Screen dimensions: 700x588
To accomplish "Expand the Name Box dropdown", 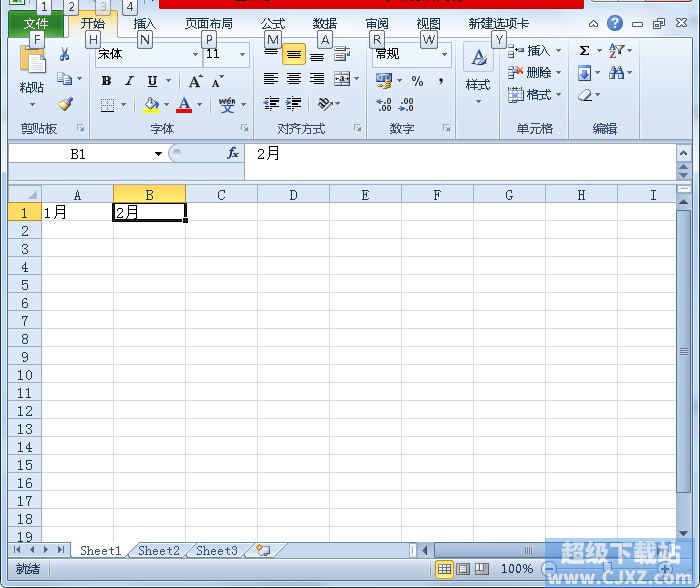I will (158, 154).
